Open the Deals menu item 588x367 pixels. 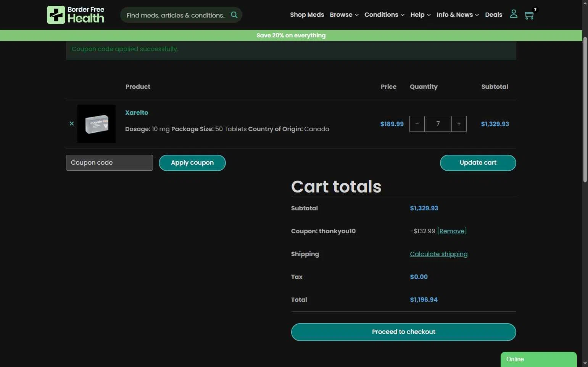pyautogui.click(x=493, y=14)
